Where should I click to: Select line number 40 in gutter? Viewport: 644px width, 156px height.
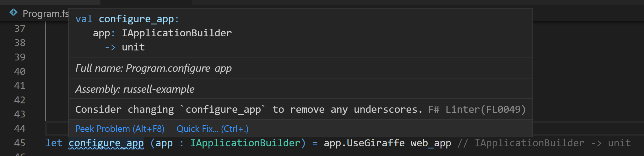click(x=20, y=71)
